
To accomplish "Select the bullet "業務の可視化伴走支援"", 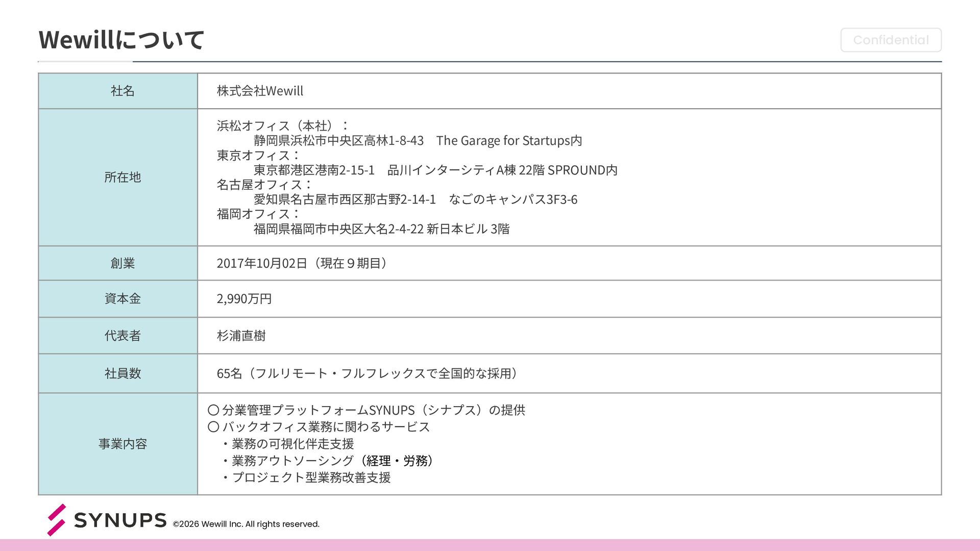I will [288, 444].
